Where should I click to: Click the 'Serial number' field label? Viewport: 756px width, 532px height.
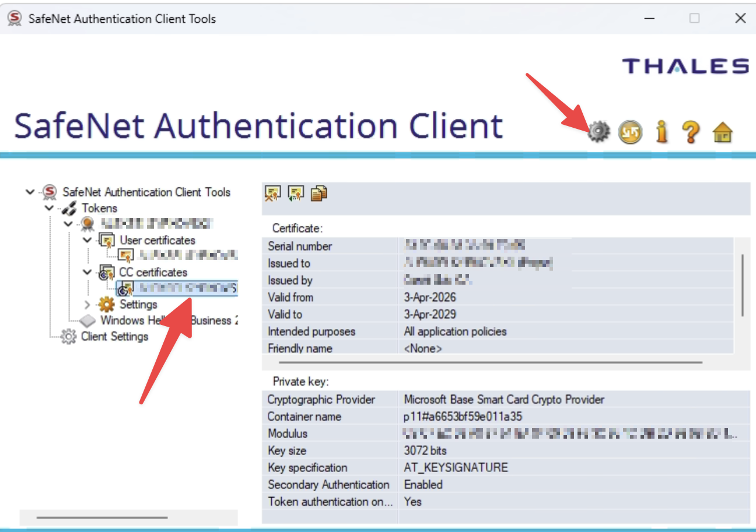pyautogui.click(x=299, y=246)
